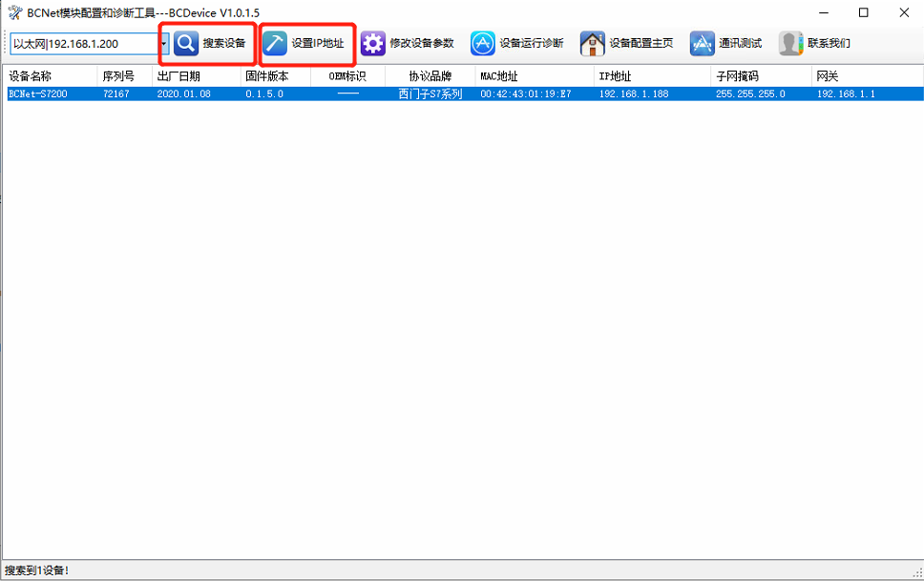Click MAC address 00:42:43:01:19:E7 cell
Viewport: 924px width, 581px height.
[x=526, y=93]
